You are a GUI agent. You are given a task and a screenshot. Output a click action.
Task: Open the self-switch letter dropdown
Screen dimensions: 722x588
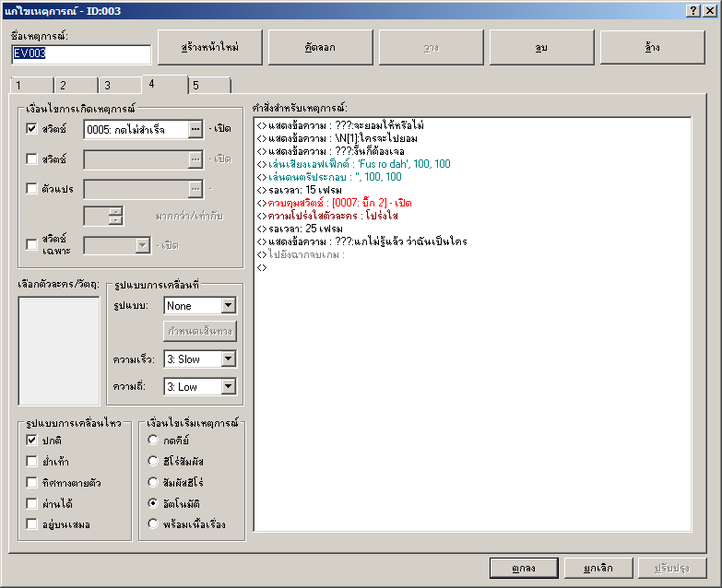pyautogui.click(x=143, y=245)
